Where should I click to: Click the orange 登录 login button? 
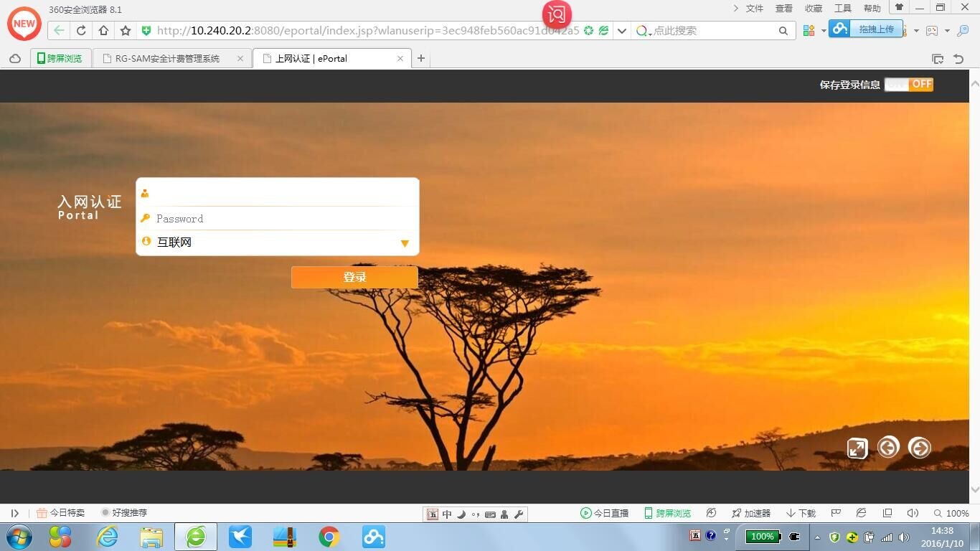click(354, 278)
